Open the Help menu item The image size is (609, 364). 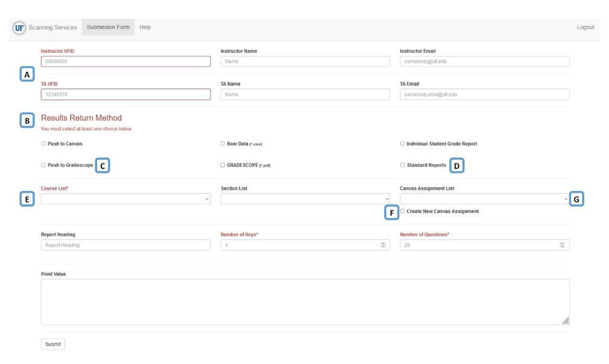tap(145, 27)
